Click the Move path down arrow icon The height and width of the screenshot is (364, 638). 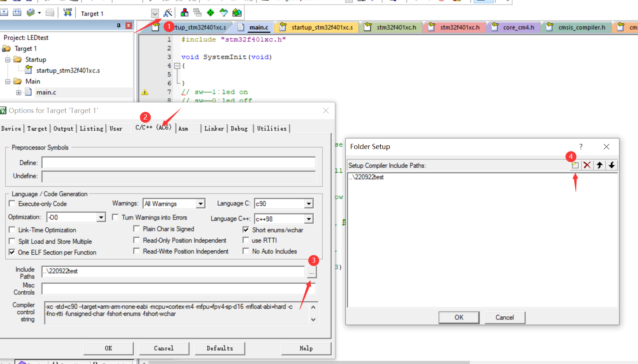[612, 165]
